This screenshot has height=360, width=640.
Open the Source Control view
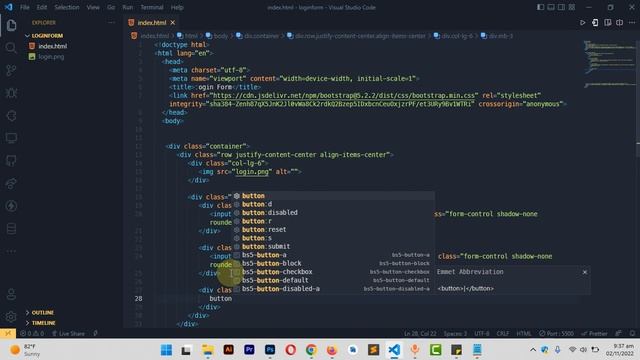tap(11, 70)
